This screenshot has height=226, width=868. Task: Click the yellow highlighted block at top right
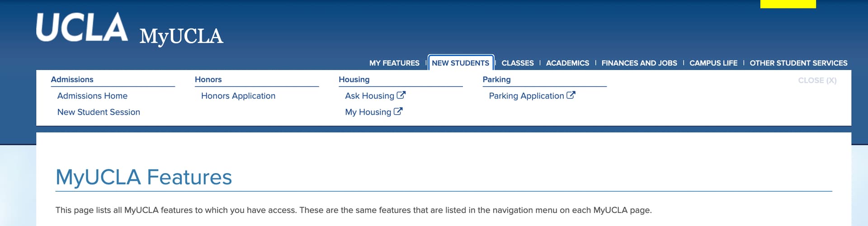(x=788, y=4)
